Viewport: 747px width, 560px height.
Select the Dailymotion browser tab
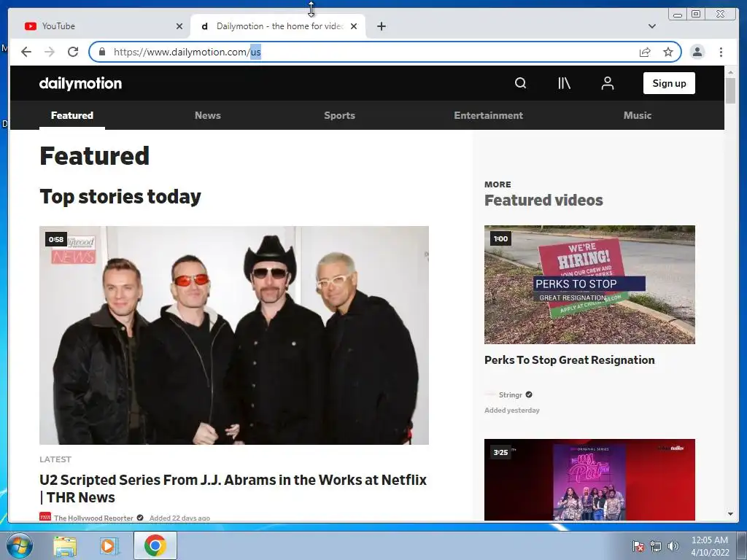click(x=278, y=26)
